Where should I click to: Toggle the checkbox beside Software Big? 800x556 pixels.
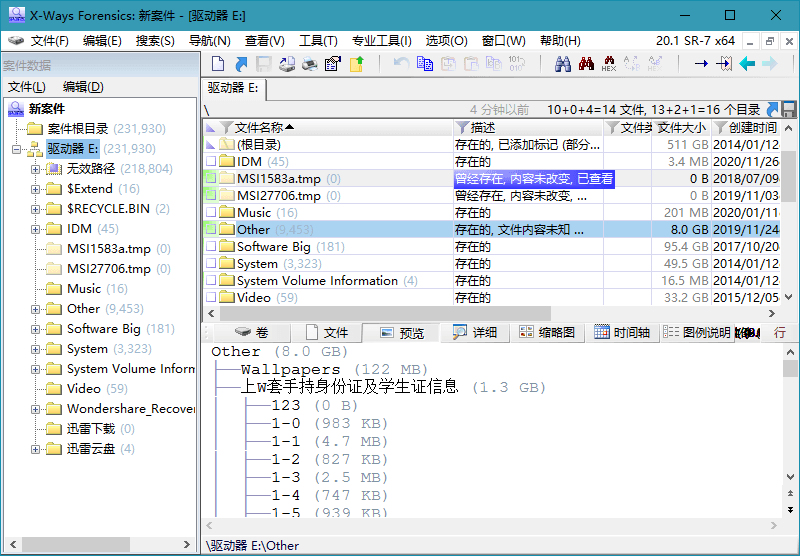211,247
